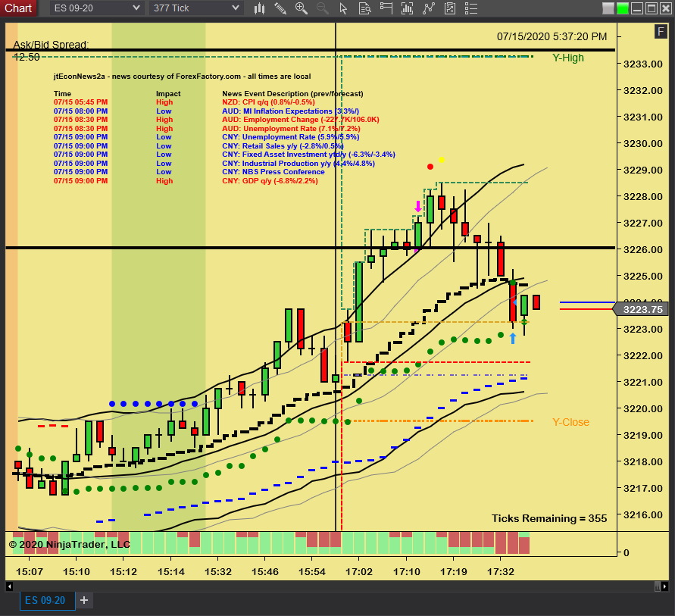Add a new chart tab with plus
The width and height of the screenshot is (675, 616).
[x=84, y=600]
